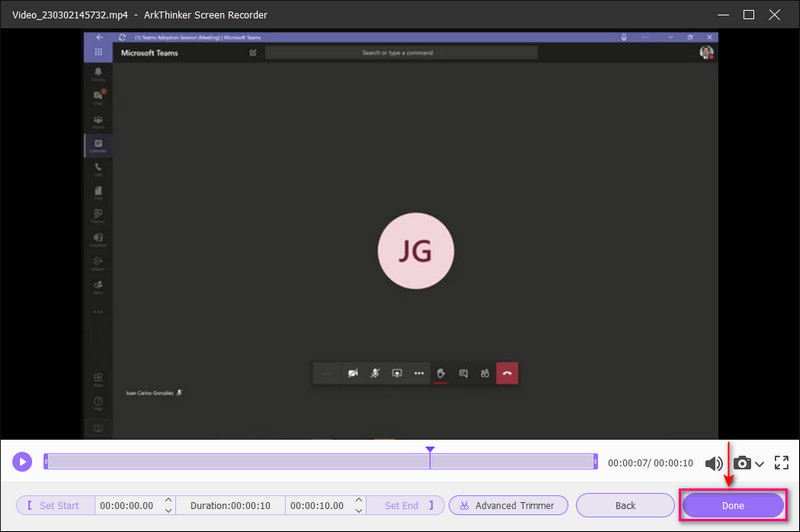800x532 pixels.
Task: Close the ArkThinker Screen Recorder window
Action: (774, 15)
